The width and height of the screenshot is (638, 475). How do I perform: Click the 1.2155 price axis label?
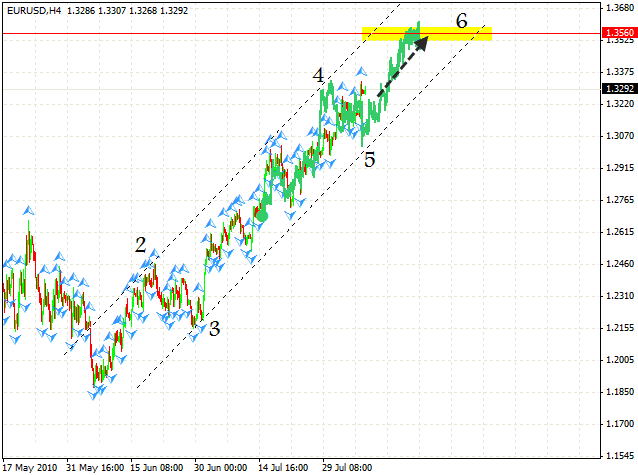(x=620, y=328)
